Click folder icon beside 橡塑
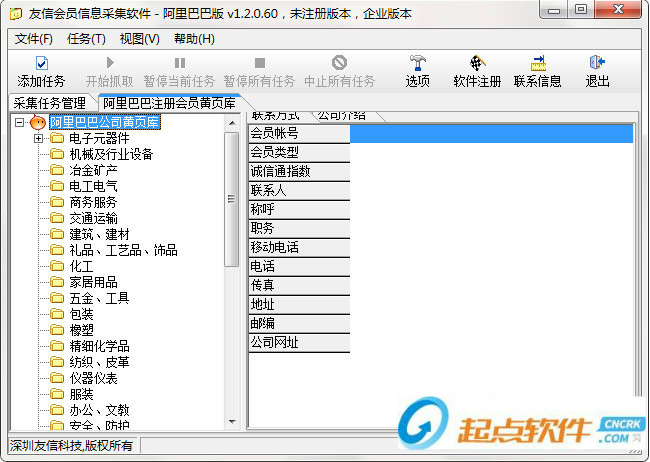Screen dimensions: 650x462 point(57,330)
